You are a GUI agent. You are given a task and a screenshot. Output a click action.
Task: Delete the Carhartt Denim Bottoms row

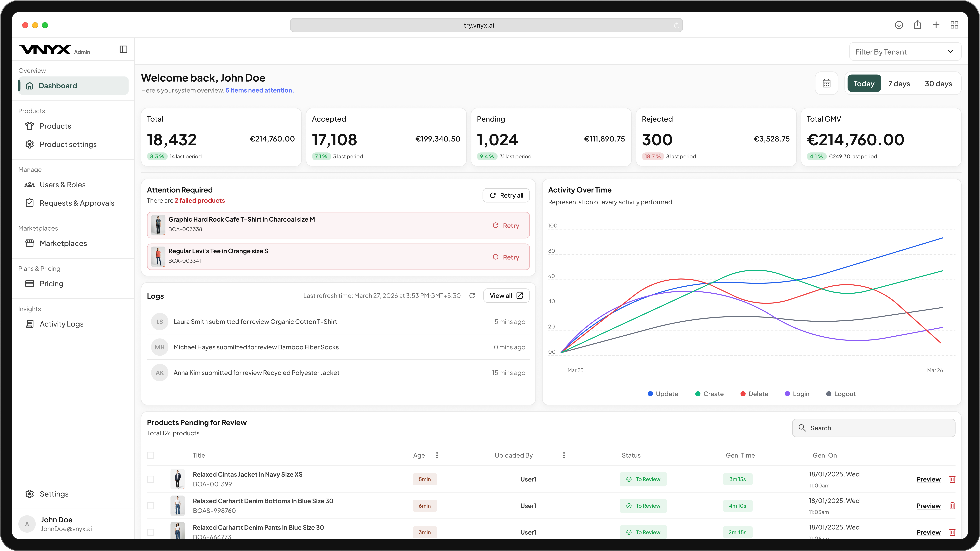point(952,506)
